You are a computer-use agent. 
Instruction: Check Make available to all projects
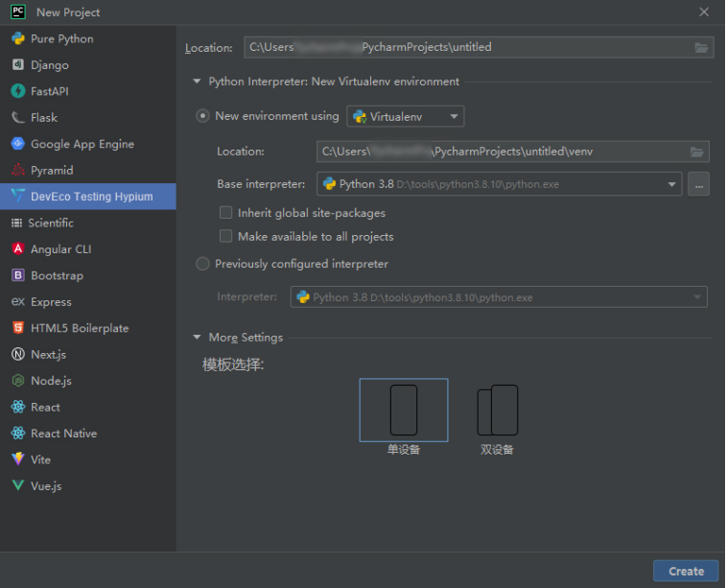click(x=226, y=236)
